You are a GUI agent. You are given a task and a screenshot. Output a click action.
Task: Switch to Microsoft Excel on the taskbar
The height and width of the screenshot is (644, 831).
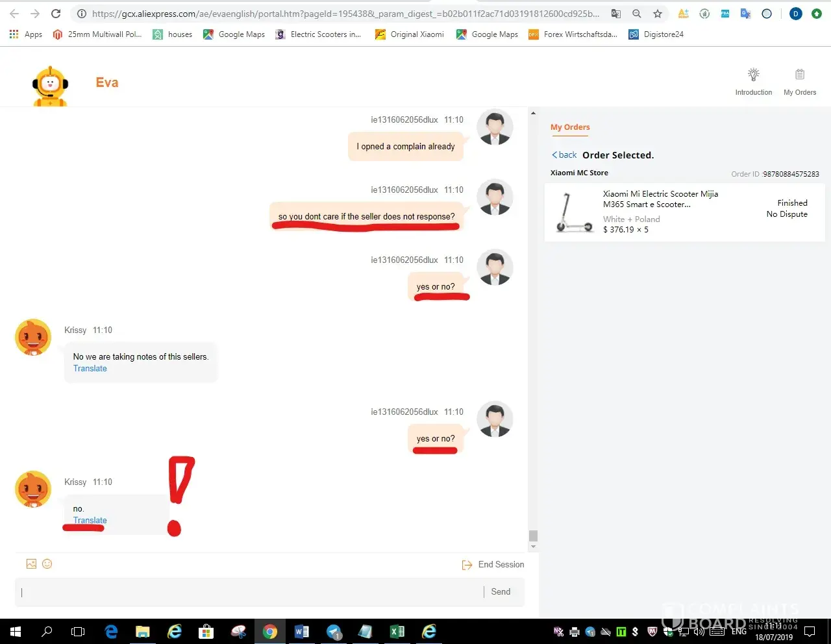pos(397,631)
